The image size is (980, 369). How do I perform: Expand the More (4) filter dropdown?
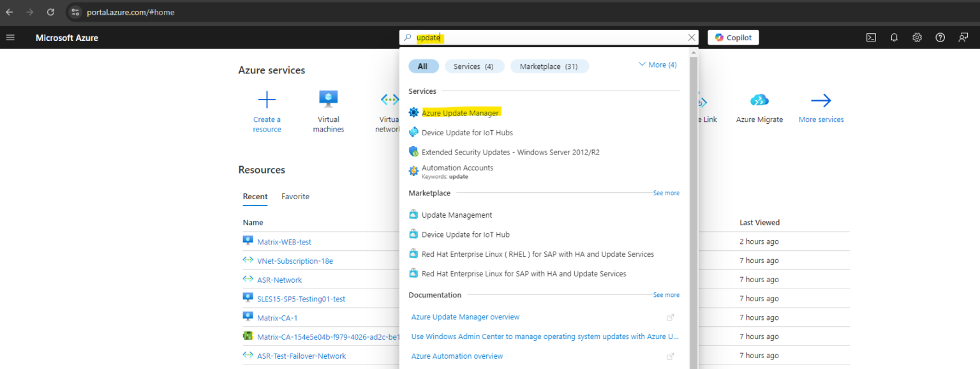click(657, 64)
